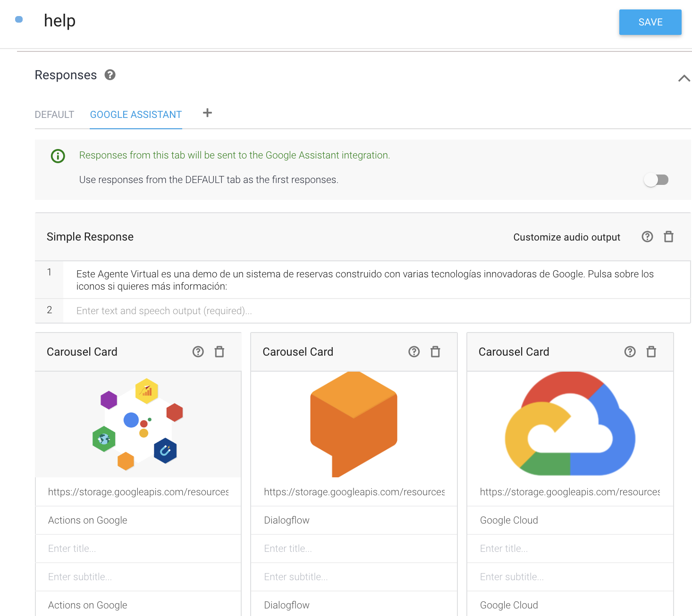Focus 'Enter title' in Actions on Google card

pos(138,549)
